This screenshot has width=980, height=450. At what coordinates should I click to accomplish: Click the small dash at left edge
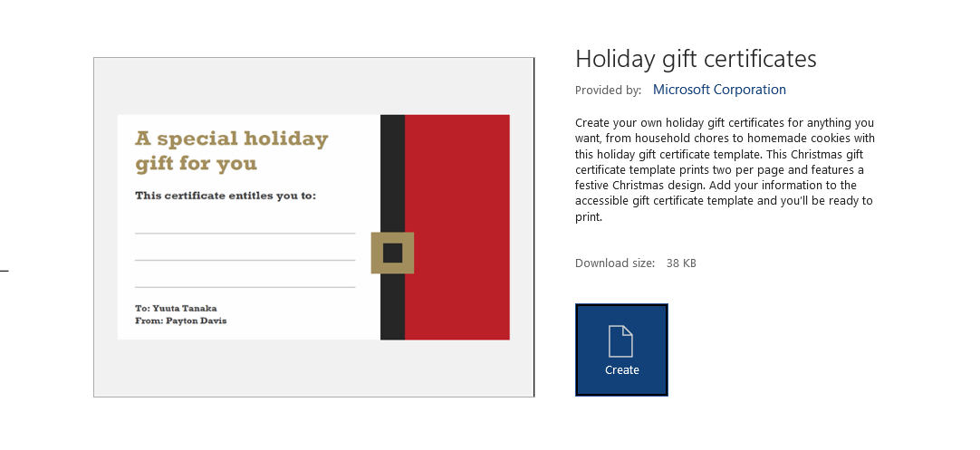4,270
